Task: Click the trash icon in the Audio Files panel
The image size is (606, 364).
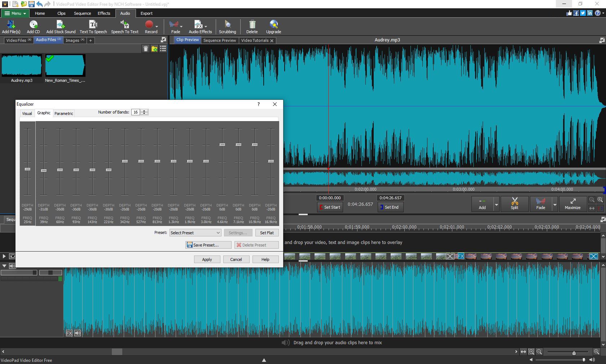Action: tap(146, 49)
